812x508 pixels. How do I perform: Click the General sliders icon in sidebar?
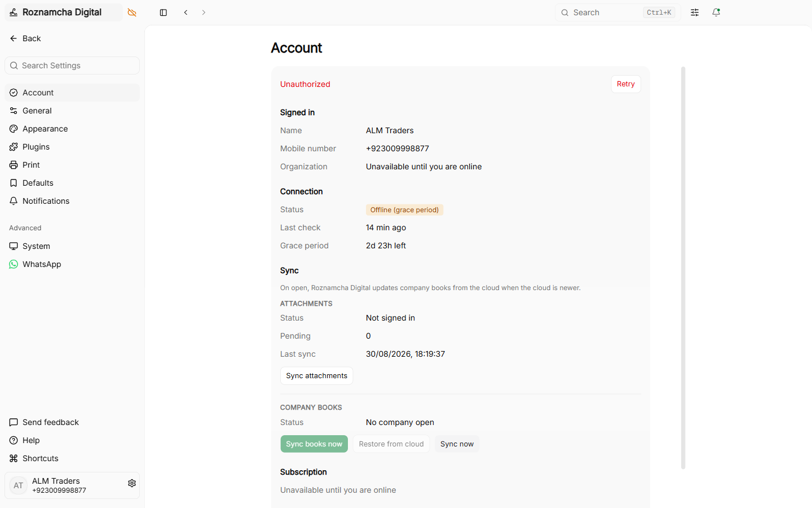(14, 111)
